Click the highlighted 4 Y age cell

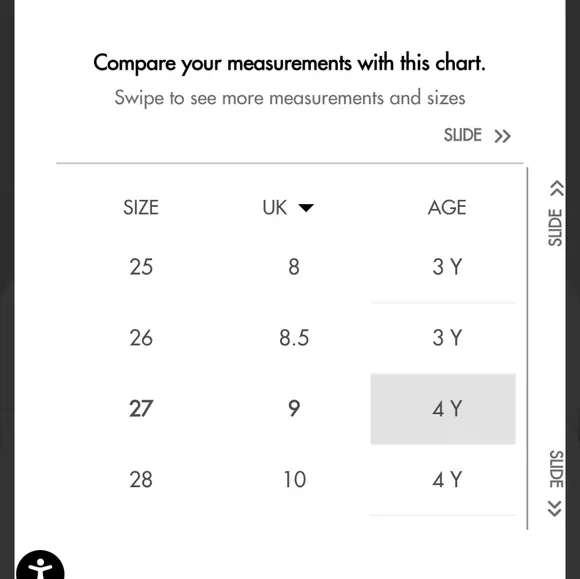pyautogui.click(x=443, y=409)
